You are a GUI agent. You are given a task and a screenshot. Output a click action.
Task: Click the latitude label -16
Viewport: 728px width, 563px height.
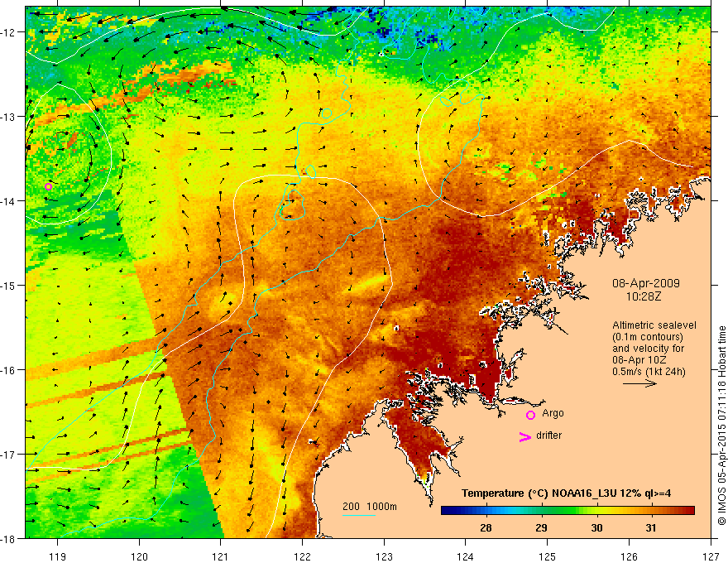(10, 370)
